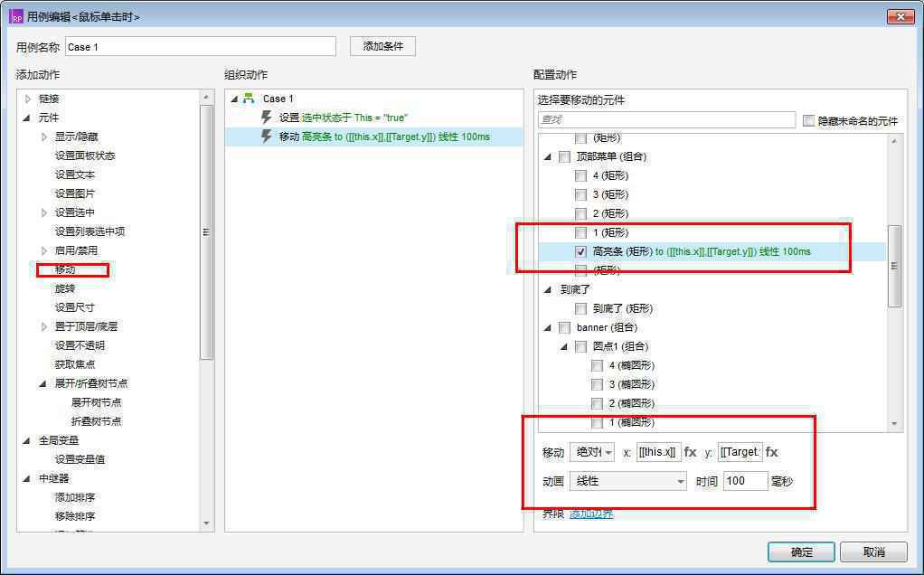Select the 移除排序 action
This screenshot has width=924, height=575.
pos(74,516)
